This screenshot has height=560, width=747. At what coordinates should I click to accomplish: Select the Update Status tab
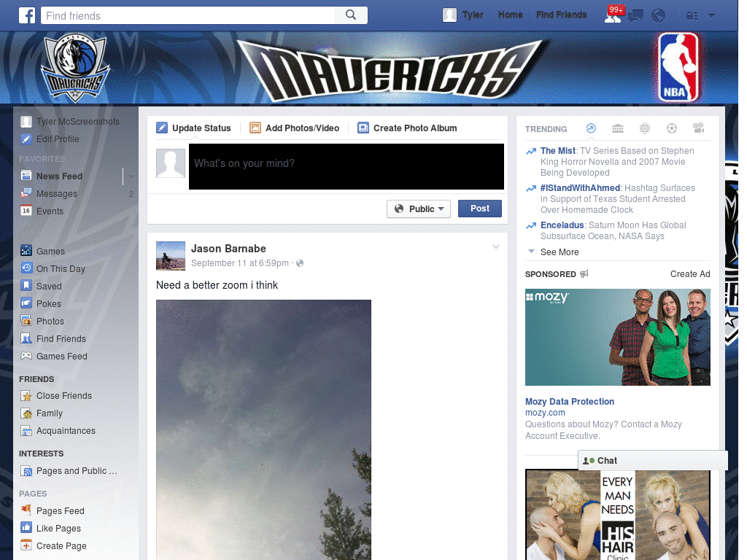click(194, 128)
